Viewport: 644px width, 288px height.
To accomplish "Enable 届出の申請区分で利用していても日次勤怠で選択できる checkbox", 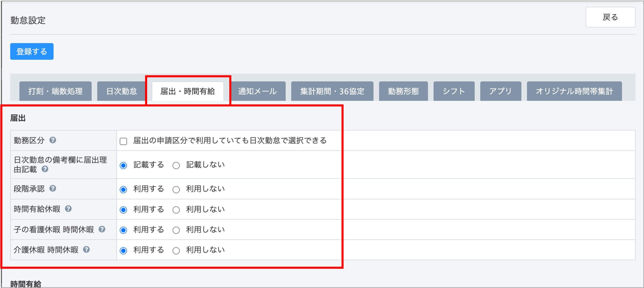I will click(123, 141).
